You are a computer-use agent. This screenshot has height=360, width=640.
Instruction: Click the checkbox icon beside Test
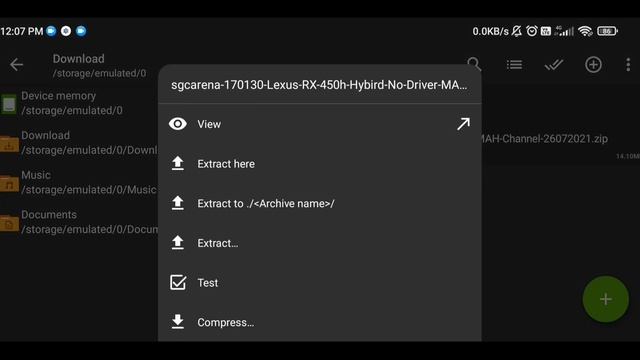tap(178, 282)
